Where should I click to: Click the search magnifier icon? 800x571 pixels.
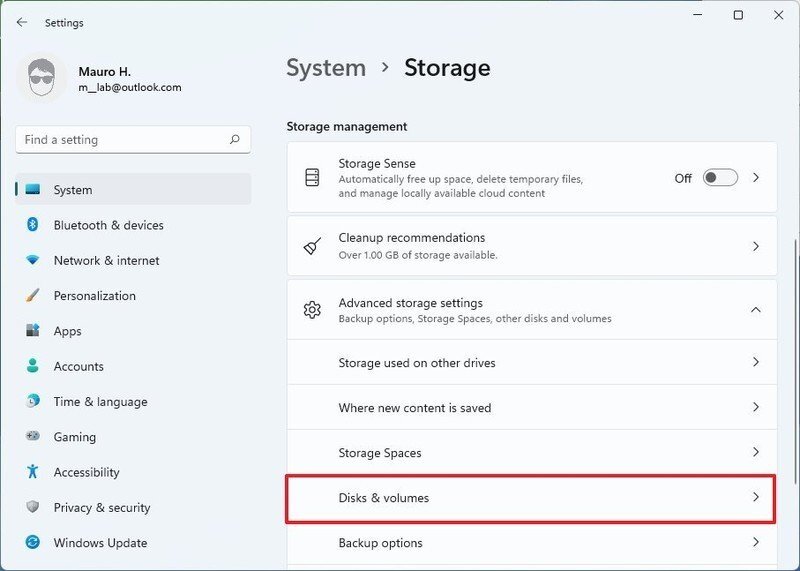pyautogui.click(x=235, y=140)
